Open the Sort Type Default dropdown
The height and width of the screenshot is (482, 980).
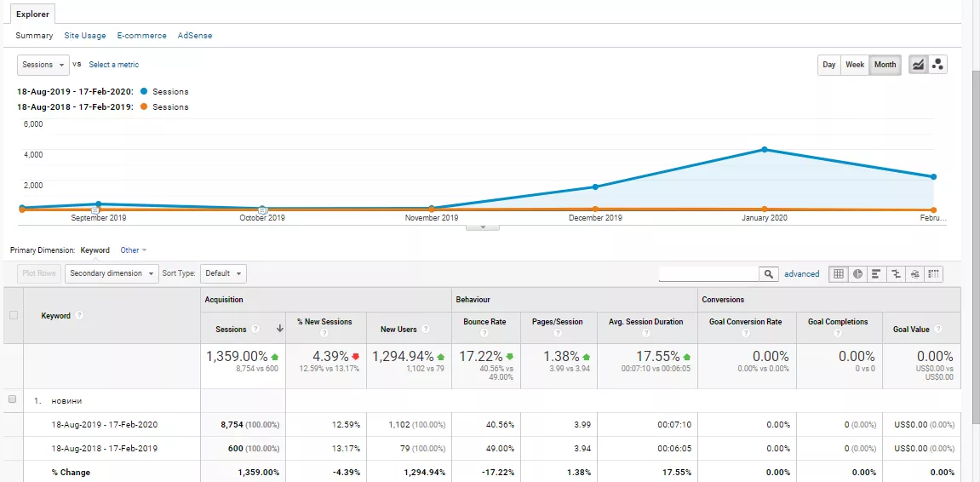coord(223,273)
